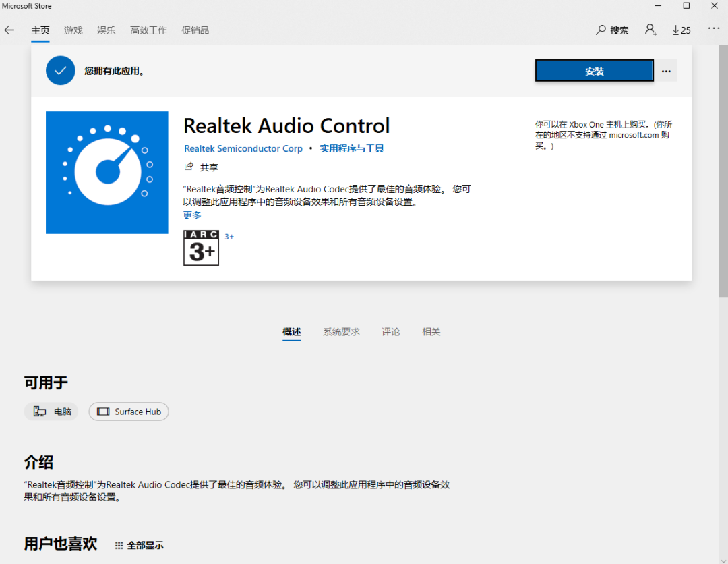Click the 共享 share icon
The image size is (728, 564).
[189, 167]
